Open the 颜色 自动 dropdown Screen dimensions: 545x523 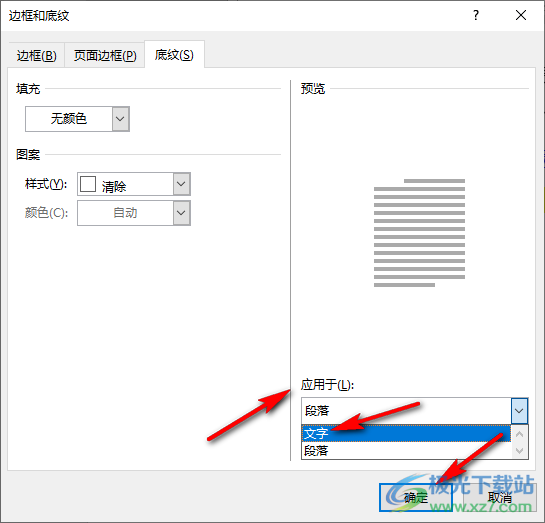pos(133,213)
